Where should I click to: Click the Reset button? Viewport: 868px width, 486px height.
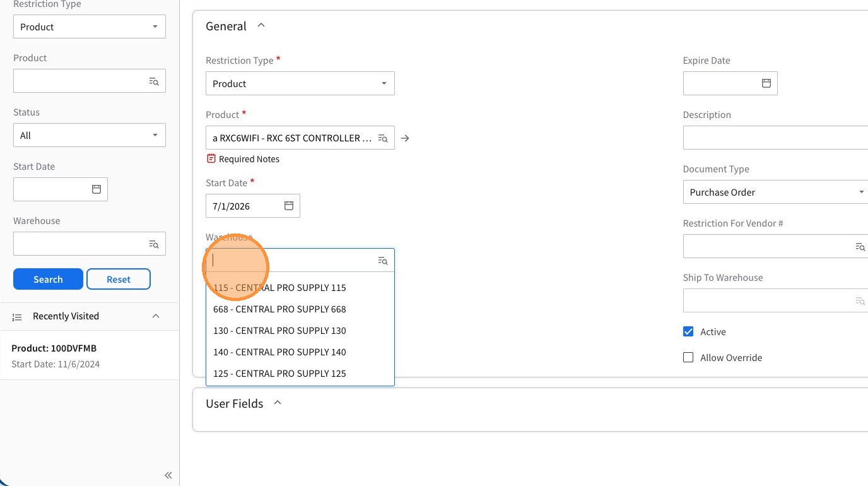tap(119, 279)
